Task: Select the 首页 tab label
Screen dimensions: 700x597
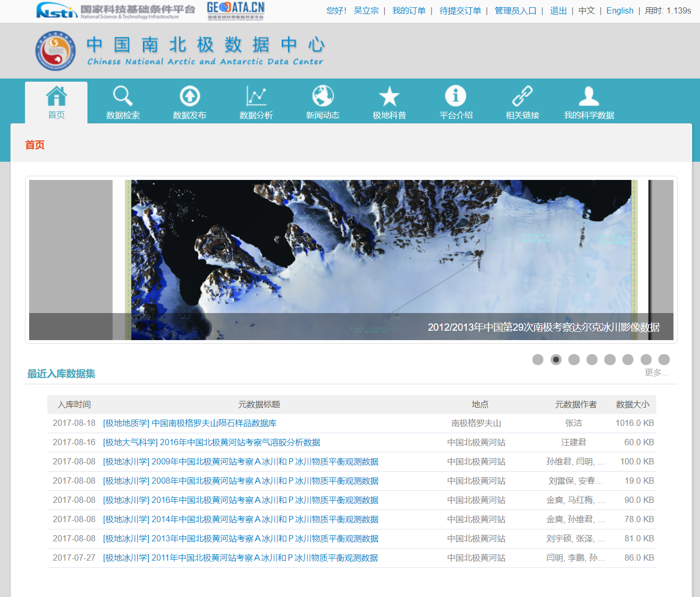Action: [x=56, y=115]
